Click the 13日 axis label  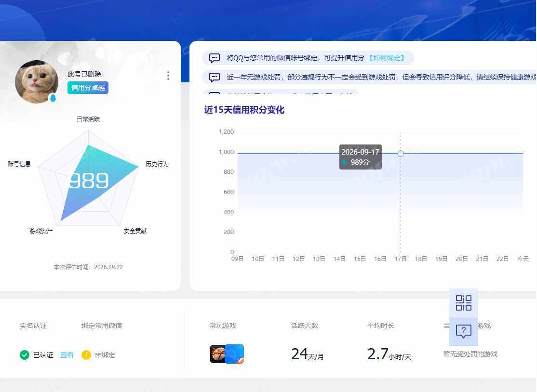tap(319, 259)
